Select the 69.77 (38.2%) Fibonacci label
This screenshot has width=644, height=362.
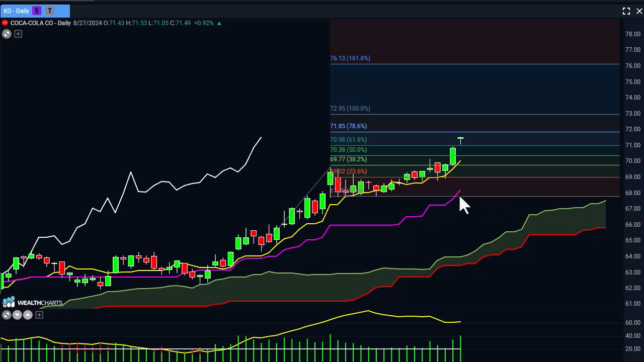[x=349, y=159]
